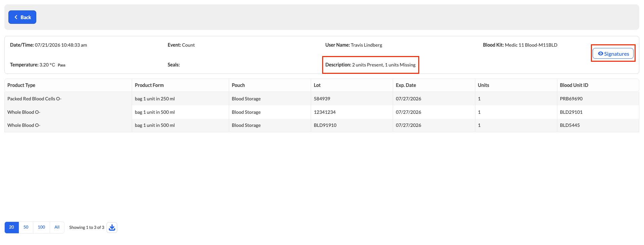Show 100 rows per page

point(41,227)
